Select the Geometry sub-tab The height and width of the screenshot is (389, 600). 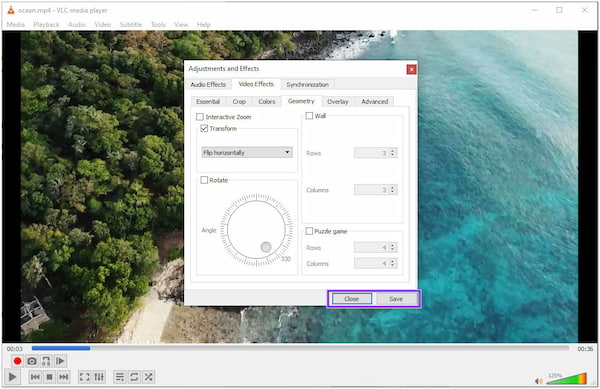(x=301, y=101)
